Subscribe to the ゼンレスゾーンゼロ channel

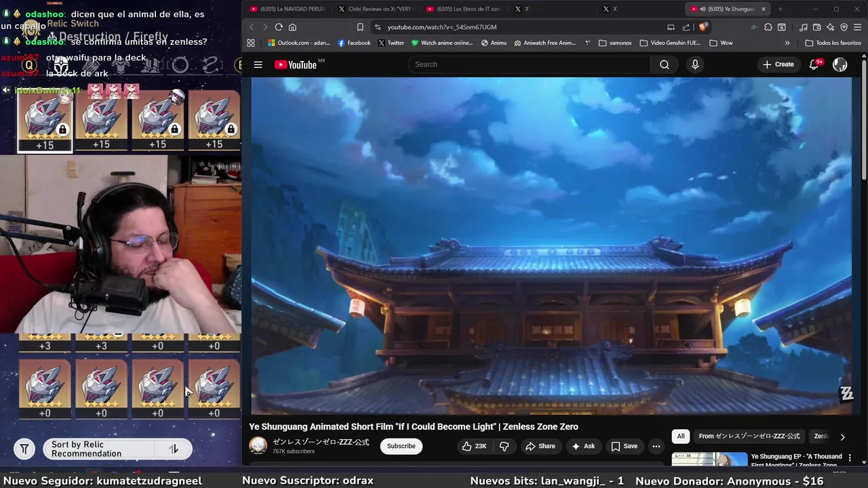coord(401,446)
